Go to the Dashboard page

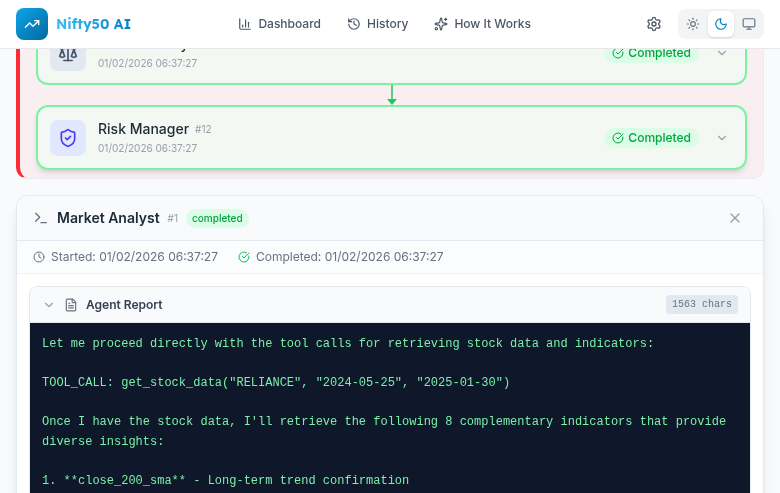[280, 24]
